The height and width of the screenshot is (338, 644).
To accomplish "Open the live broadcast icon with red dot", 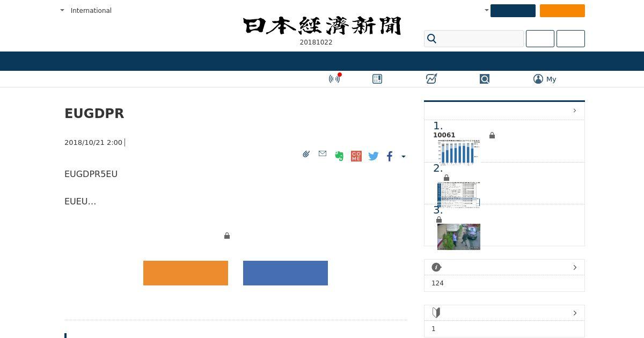I will tap(335, 79).
